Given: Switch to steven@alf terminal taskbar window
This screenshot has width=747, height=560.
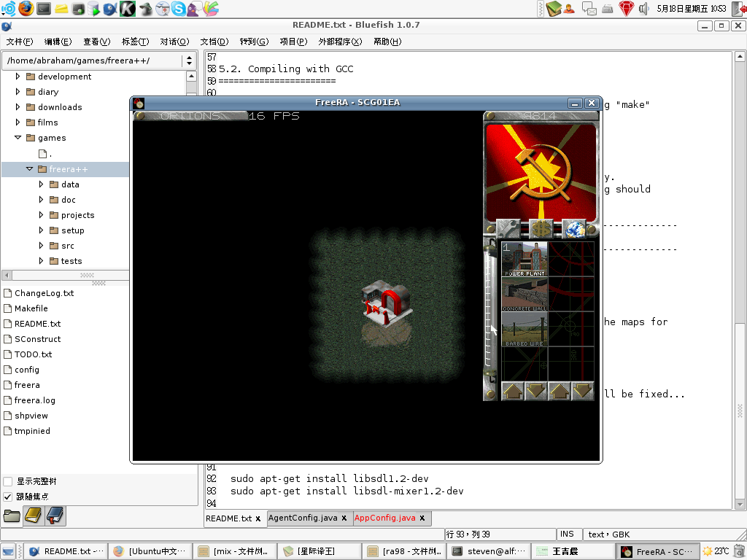Looking at the screenshot, I should click(x=489, y=551).
